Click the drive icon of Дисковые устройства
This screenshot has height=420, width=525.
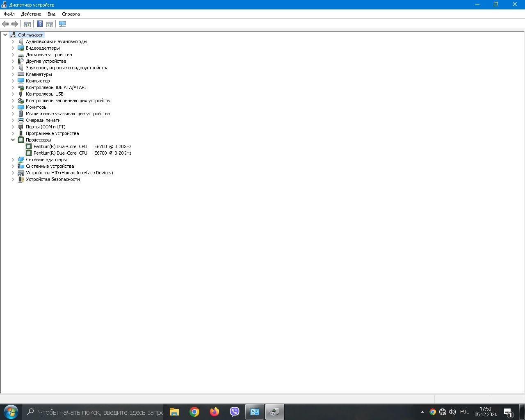tap(21, 55)
